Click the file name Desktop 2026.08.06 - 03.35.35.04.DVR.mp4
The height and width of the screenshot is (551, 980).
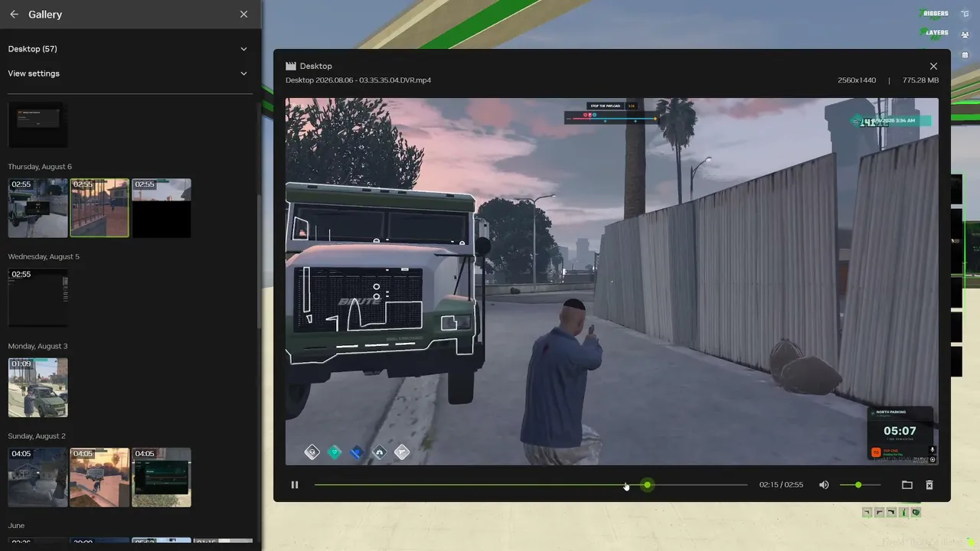358,80
